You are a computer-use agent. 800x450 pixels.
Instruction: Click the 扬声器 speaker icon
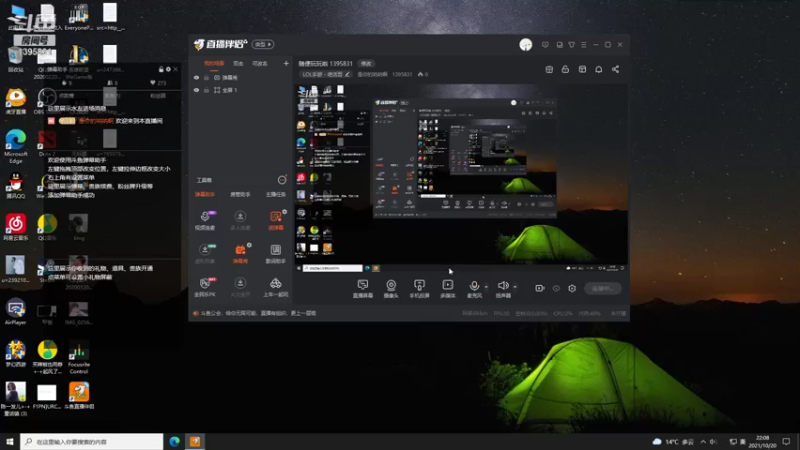[503, 286]
